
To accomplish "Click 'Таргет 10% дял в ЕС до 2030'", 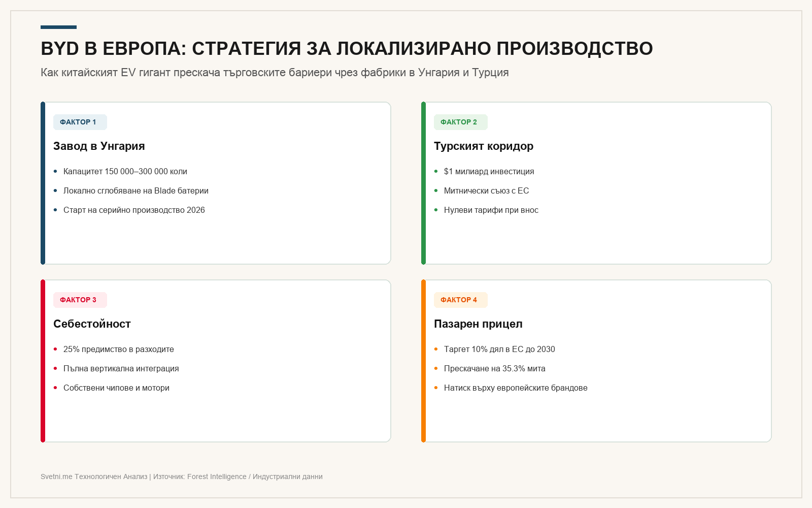I will tap(499, 350).
